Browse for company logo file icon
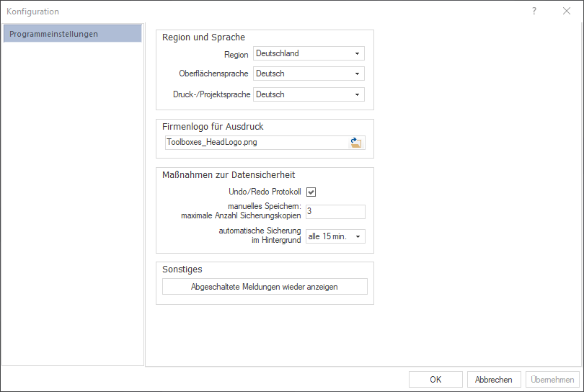Image resolution: width=584 pixels, height=392 pixels. (356, 143)
